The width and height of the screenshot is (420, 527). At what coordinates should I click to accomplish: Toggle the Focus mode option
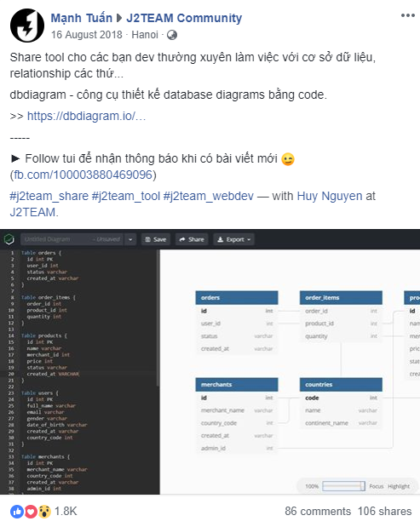(x=377, y=486)
